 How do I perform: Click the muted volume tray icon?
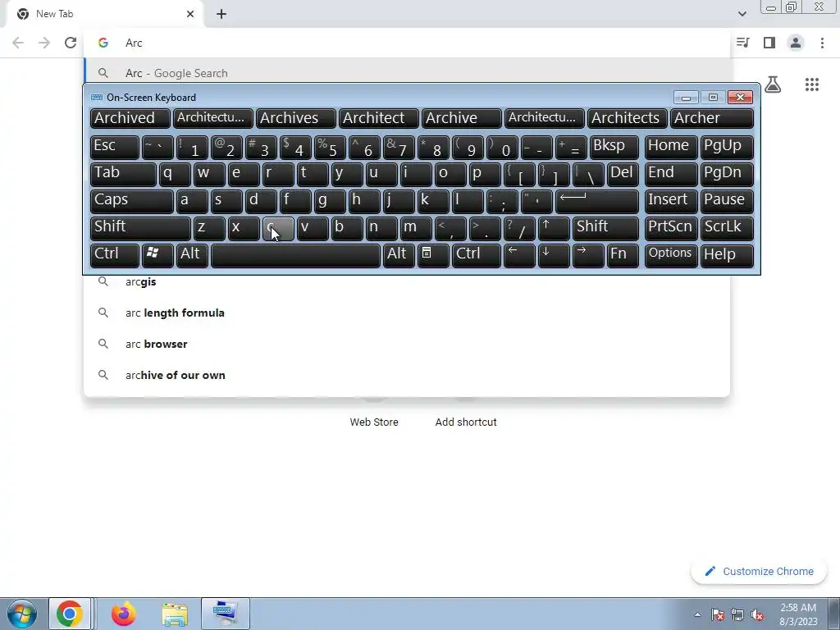757,614
